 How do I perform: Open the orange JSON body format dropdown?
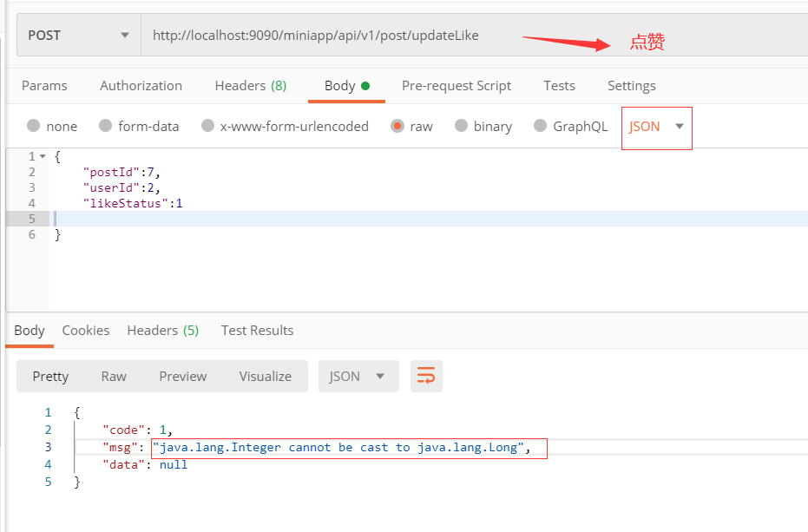pyautogui.click(x=656, y=127)
